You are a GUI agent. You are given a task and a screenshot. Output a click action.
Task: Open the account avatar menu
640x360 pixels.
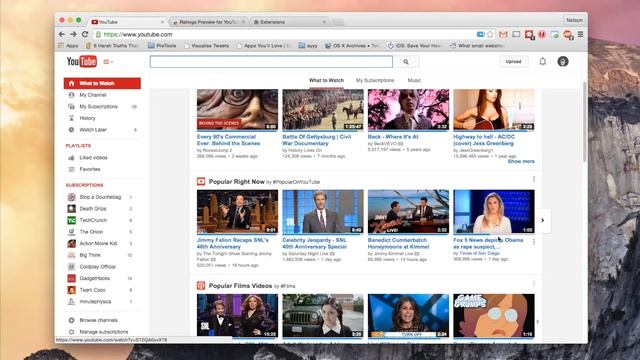[563, 62]
